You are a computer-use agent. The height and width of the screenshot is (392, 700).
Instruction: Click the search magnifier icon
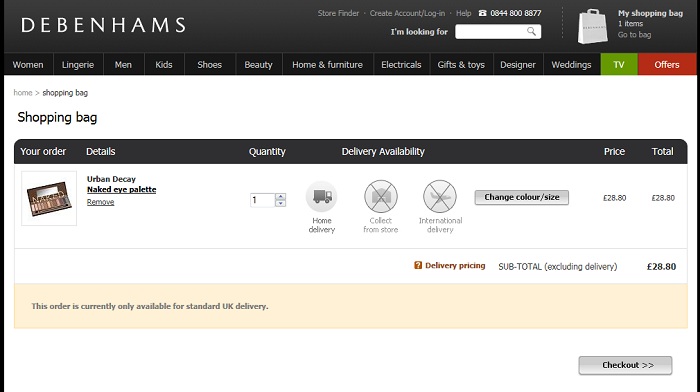(x=531, y=31)
